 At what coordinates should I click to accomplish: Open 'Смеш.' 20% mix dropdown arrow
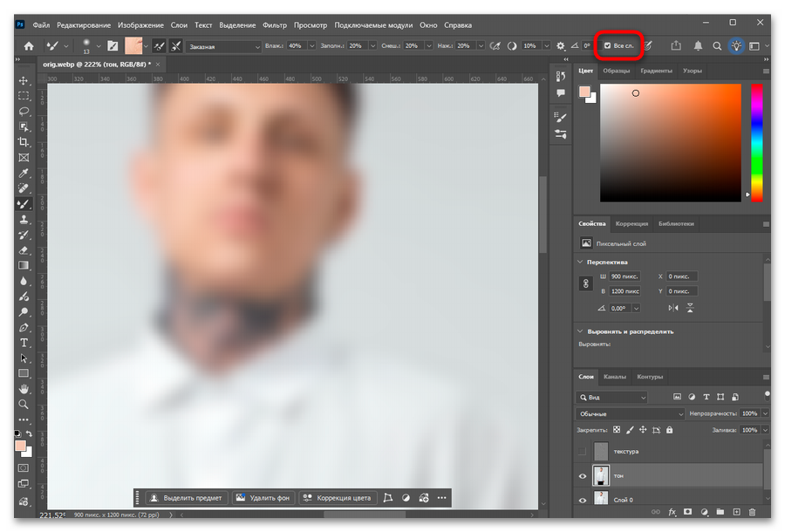(x=428, y=46)
